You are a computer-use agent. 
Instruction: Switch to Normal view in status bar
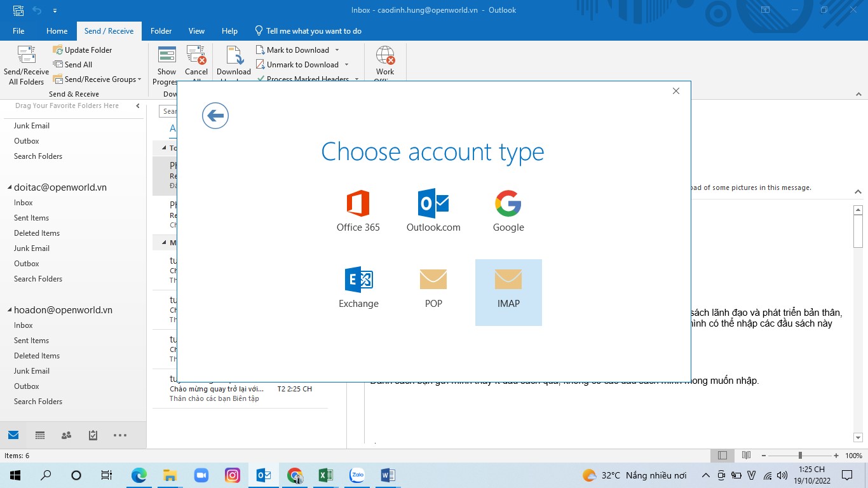click(x=722, y=456)
